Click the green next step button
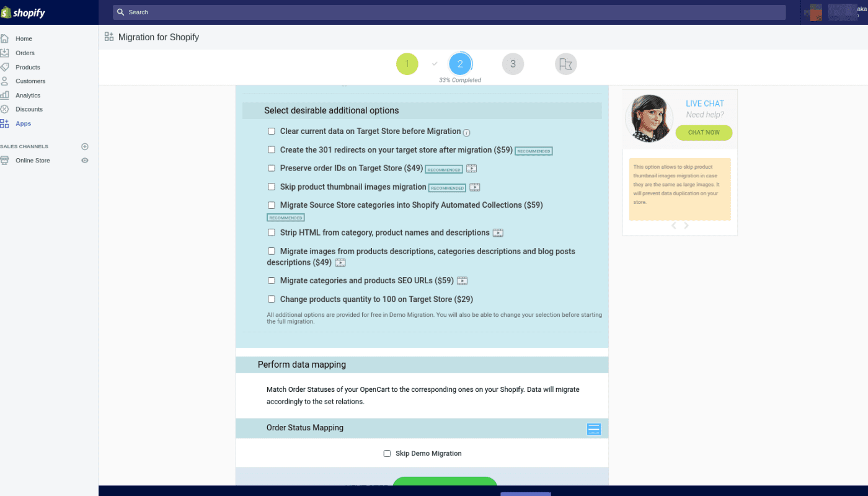Screen dimensions: 868x496 [445, 481]
